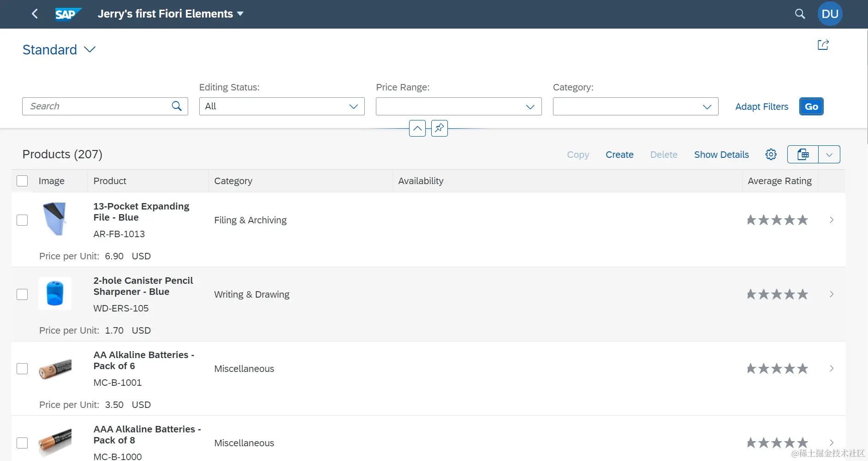Open the DU user avatar menu
The image size is (868, 461).
(x=830, y=14)
